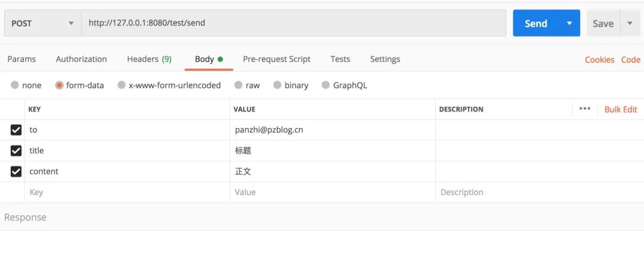This screenshot has height=271, width=644.
Task: Click the blue Send button
Action: [x=535, y=23]
